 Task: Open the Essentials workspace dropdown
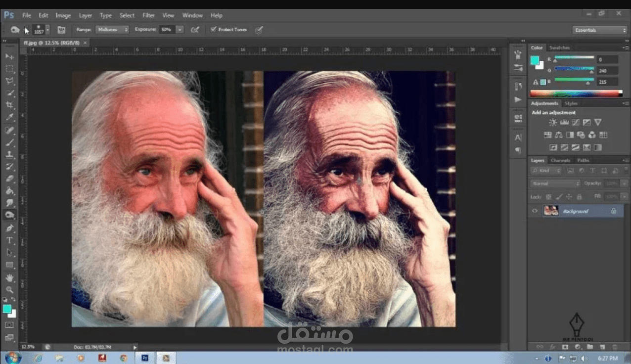pyautogui.click(x=600, y=30)
